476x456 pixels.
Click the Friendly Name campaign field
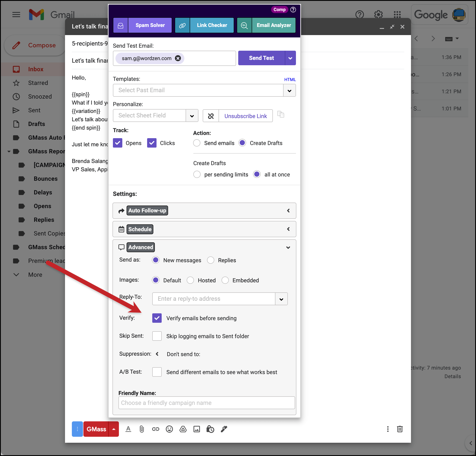(x=207, y=403)
